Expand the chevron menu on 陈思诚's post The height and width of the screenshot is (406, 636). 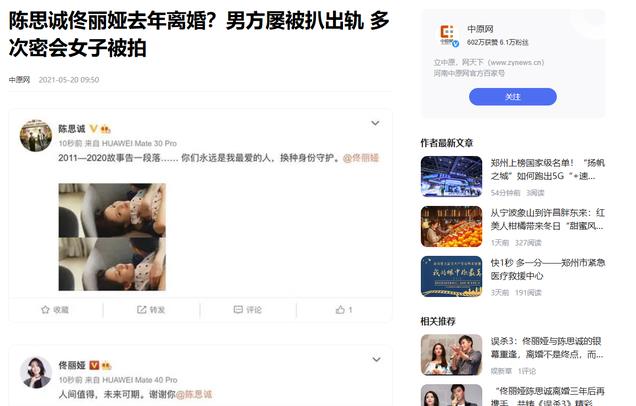[375, 123]
